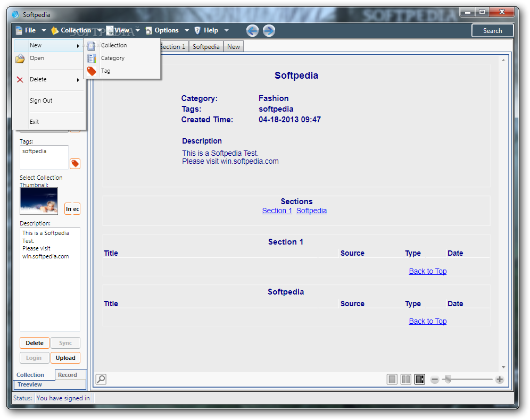Click the Description text area

50,279
